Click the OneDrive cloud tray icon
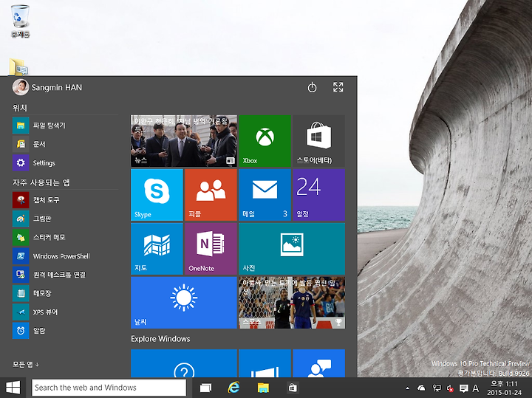 pos(421,388)
